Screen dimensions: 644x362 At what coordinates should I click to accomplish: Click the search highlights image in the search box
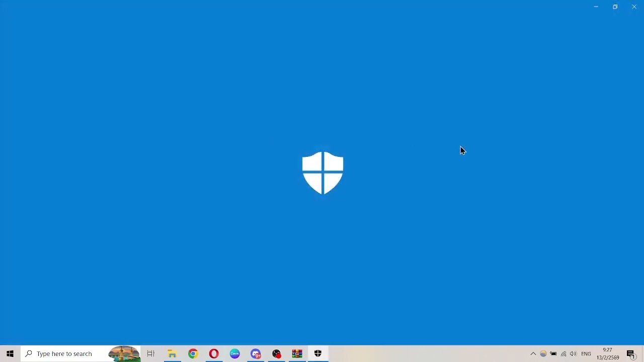pyautogui.click(x=124, y=353)
